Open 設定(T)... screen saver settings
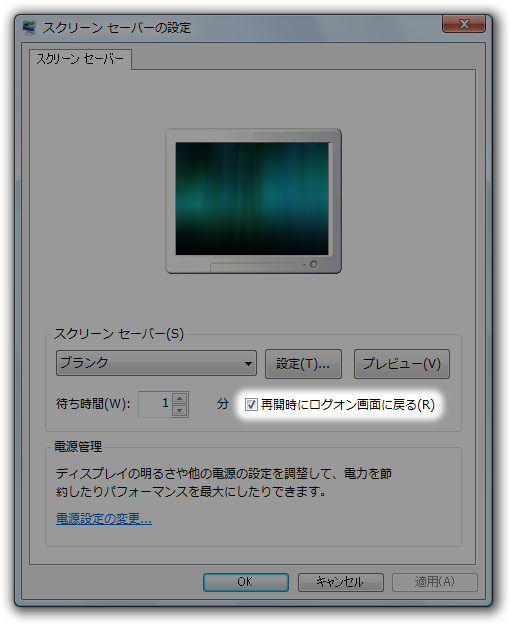The image size is (511, 625). pos(303,364)
